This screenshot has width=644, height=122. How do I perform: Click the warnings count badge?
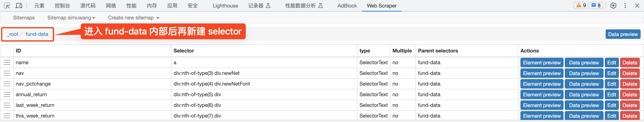pos(581,6)
